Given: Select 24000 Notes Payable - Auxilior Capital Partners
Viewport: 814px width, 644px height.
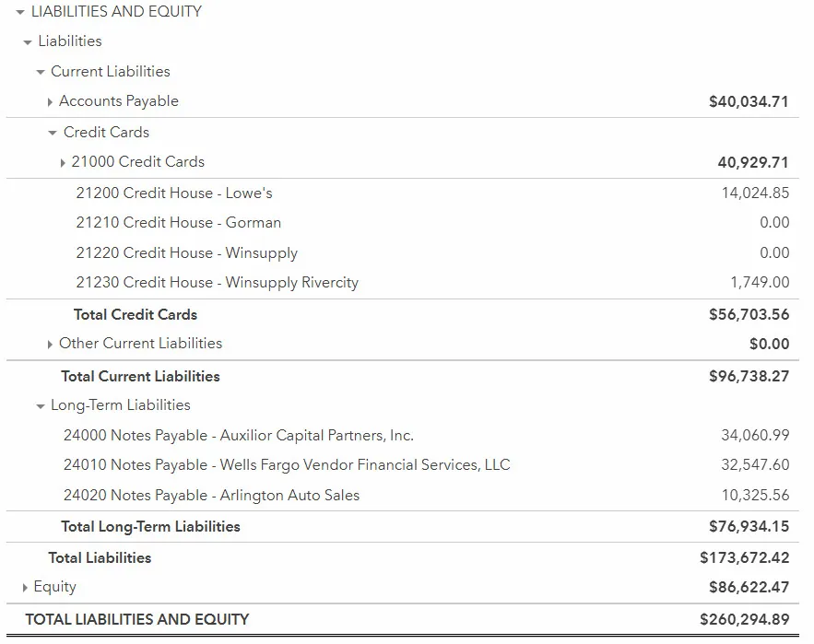Looking at the screenshot, I should pos(238,436).
